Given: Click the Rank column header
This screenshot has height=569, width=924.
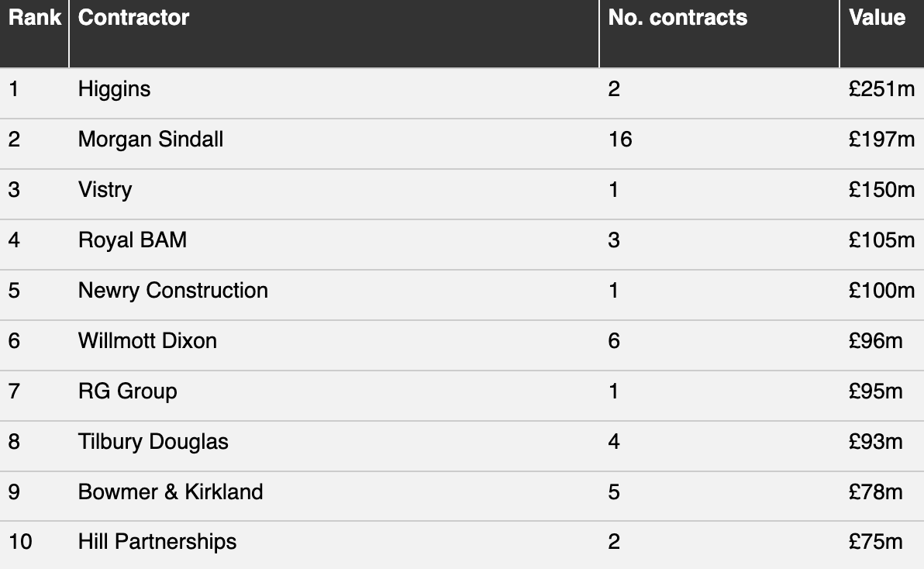Looking at the screenshot, I should coord(35,18).
